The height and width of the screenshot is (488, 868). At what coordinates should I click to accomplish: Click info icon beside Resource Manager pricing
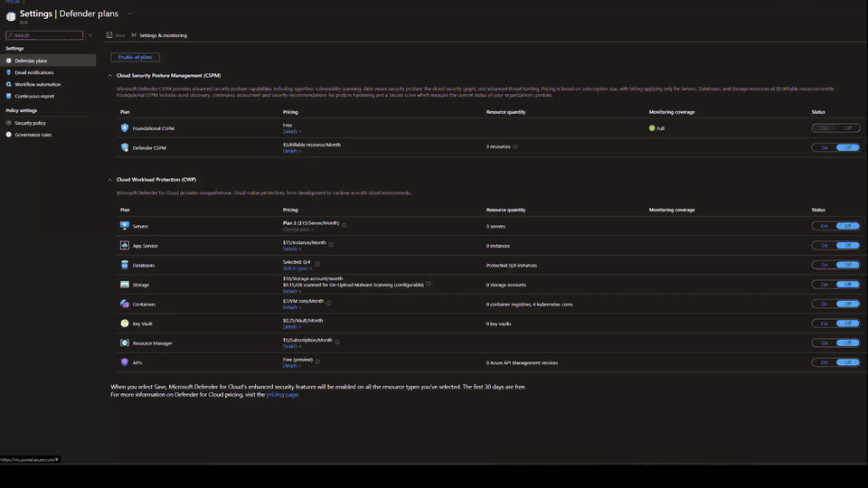click(x=337, y=342)
